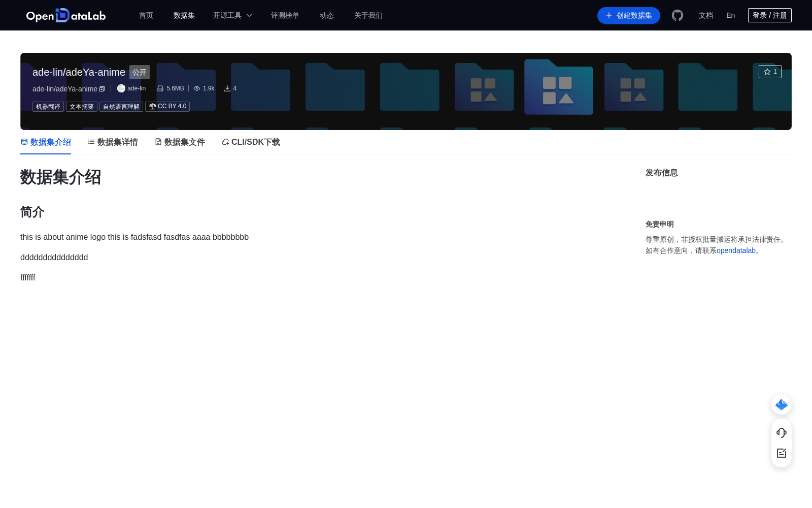Open 文档 in the top bar
The height and width of the screenshot is (508, 812).
[706, 15]
